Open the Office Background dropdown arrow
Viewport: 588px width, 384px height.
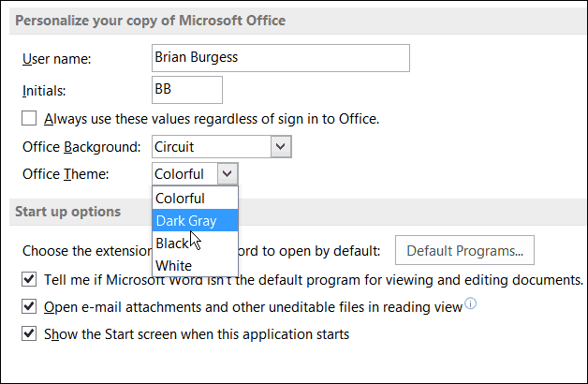coord(281,147)
